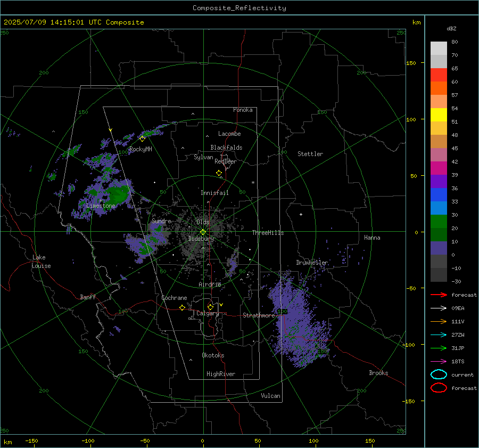Click the -30 dBZ scale value
Screen dimensions: 479x448
pyautogui.click(x=456, y=281)
